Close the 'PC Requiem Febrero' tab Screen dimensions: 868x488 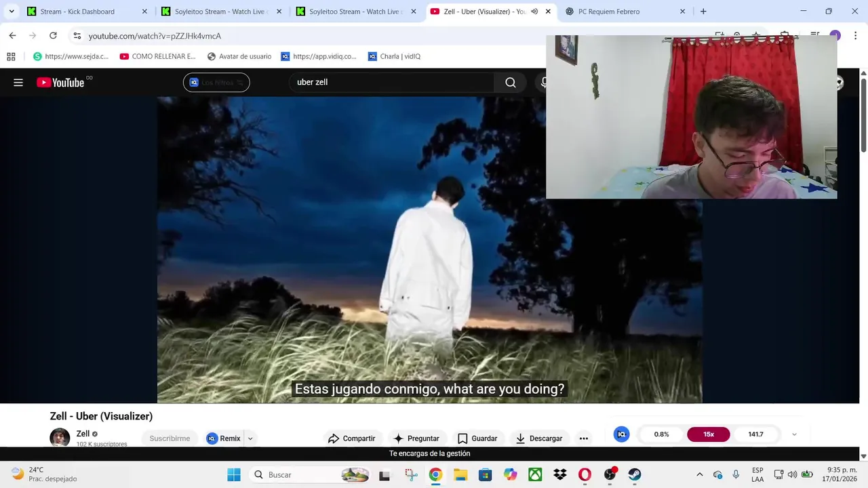pos(682,12)
